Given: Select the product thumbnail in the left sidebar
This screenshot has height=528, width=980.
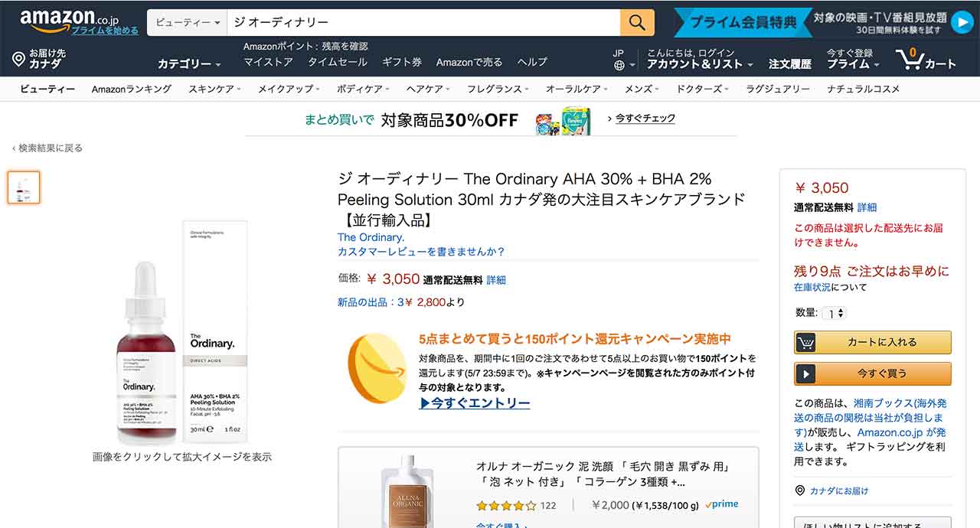Looking at the screenshot, I should (x=23, y=186).
